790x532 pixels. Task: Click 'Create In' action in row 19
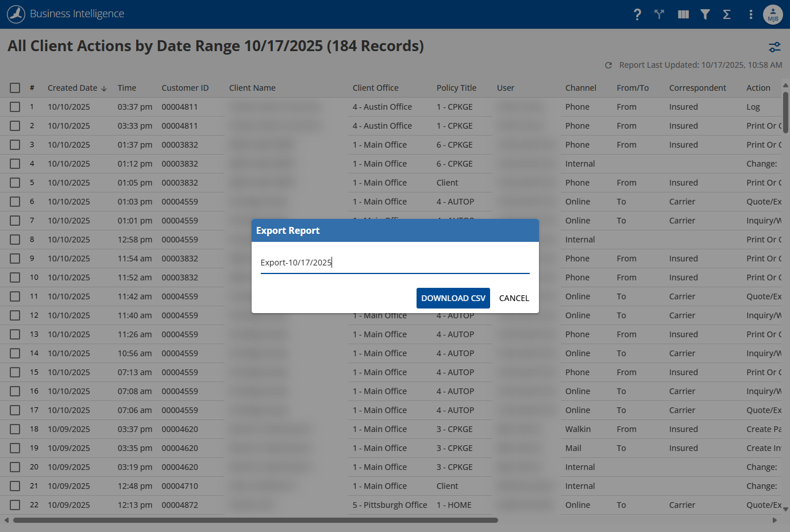764,448
